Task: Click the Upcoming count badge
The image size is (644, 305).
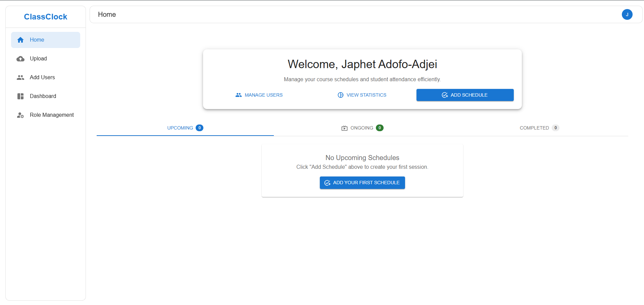Action: 199,128
